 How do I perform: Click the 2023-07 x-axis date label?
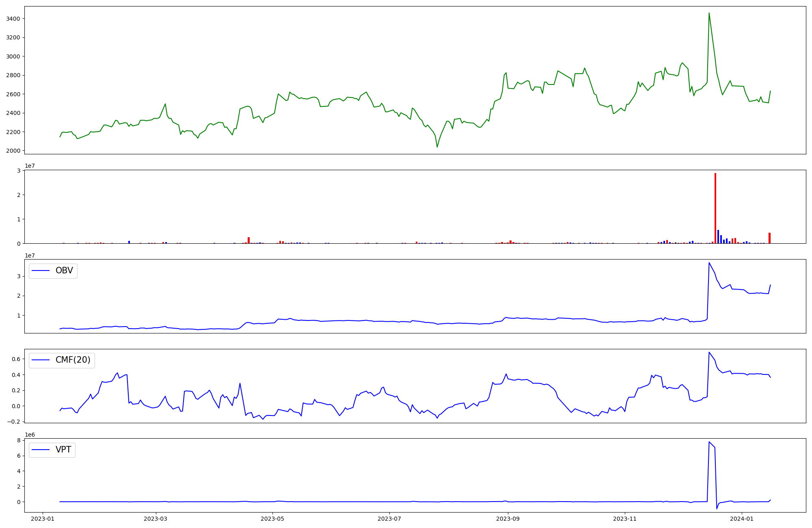(390, 519)
